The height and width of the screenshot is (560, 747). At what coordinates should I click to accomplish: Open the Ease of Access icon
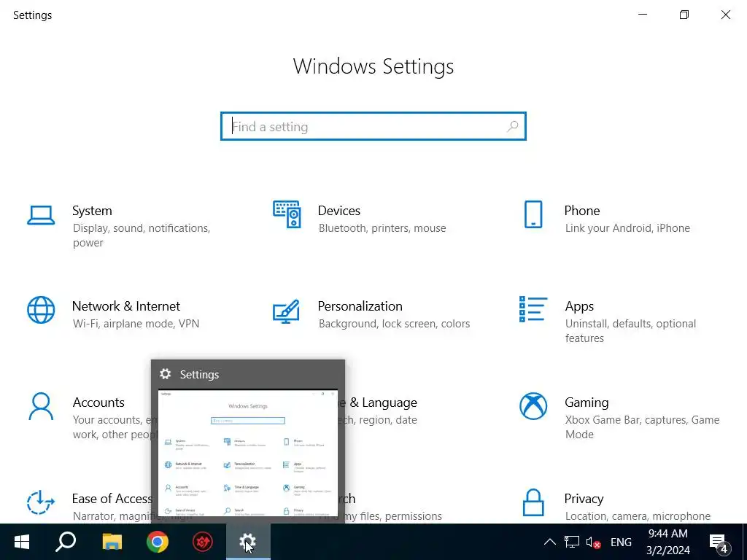pos(41,502)
